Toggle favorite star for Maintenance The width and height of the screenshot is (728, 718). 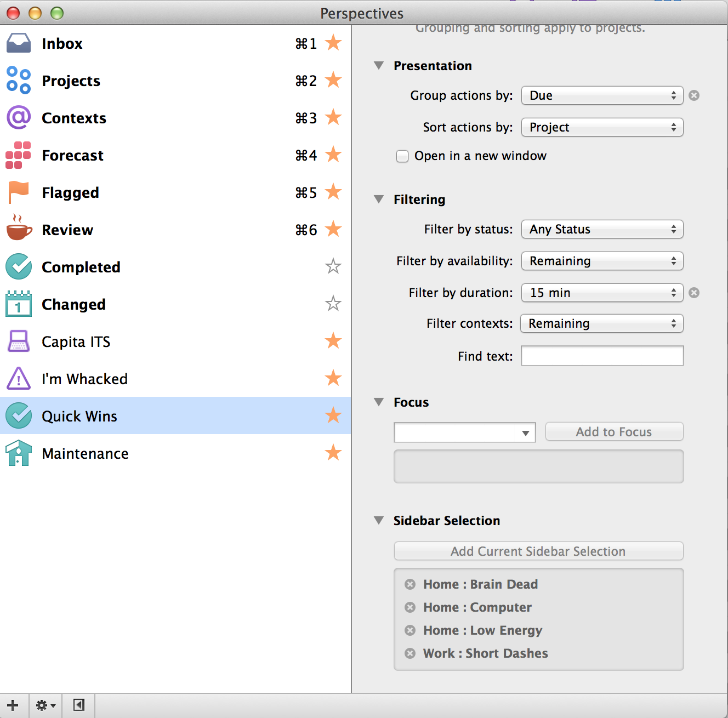(x=333, y=453)
